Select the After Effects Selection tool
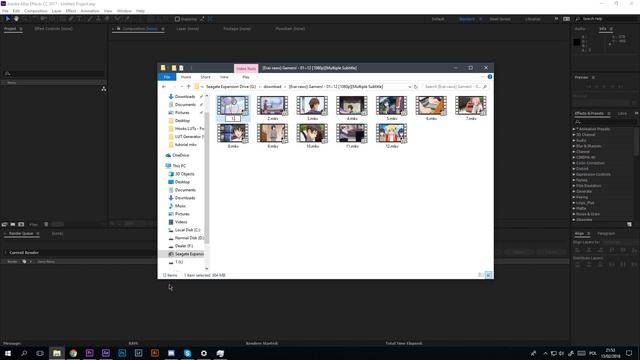 point(8,19)
